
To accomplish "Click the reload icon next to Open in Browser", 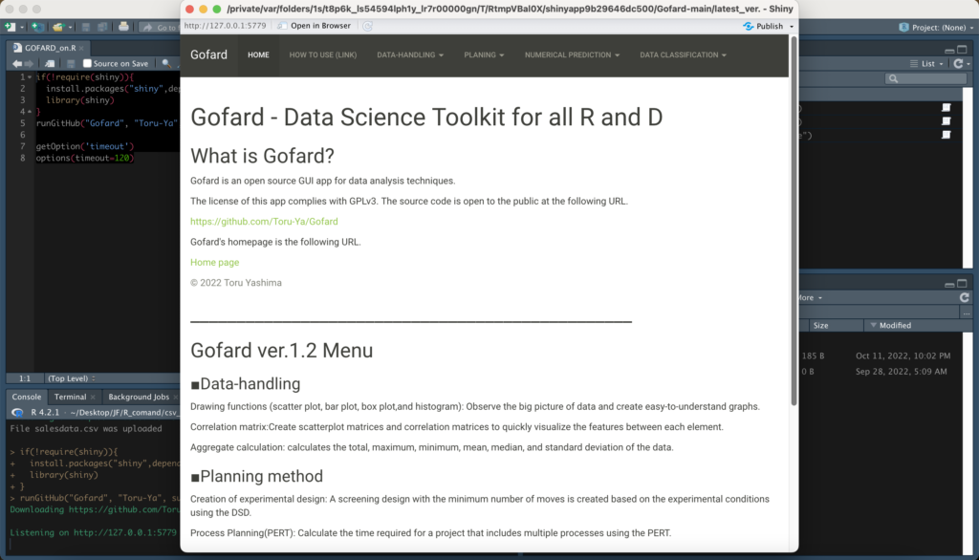I will pos(367,26).
